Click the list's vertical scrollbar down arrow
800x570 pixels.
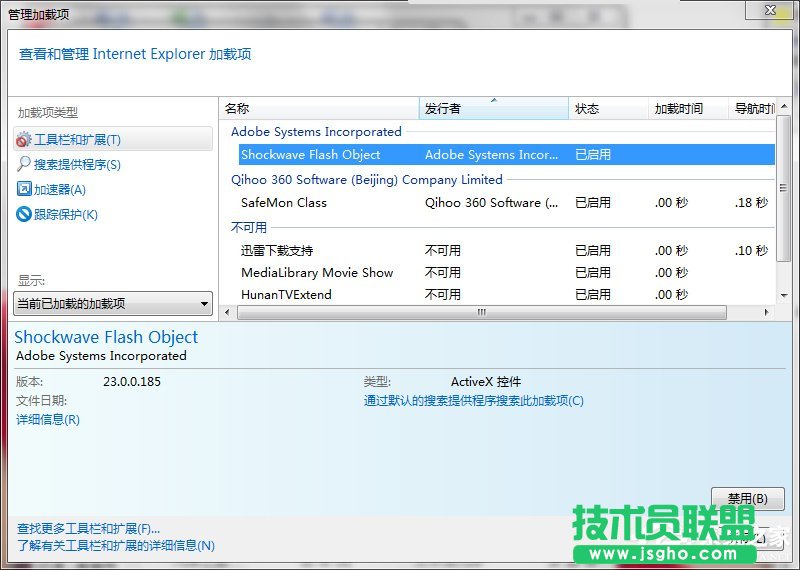click(x=784, y=296)
